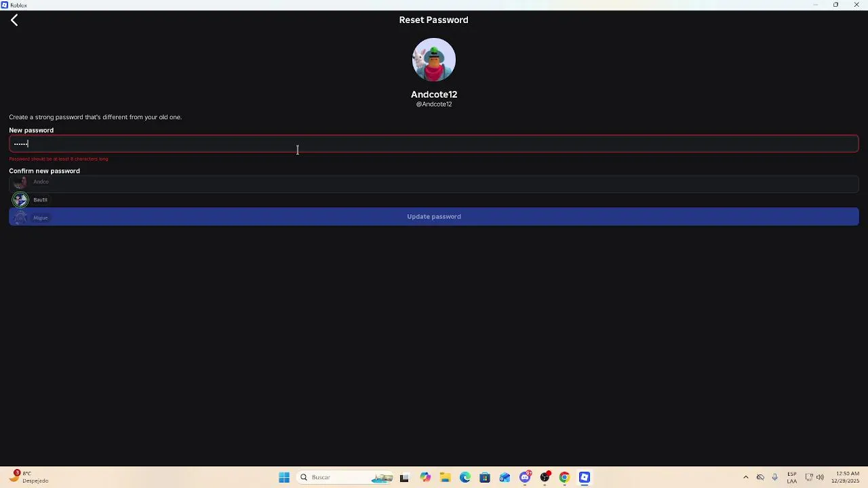The height and width of the screenshot is (488, 868).
Task: Click the 'Create a strong password' instruction text
Action: pos(95,117)
